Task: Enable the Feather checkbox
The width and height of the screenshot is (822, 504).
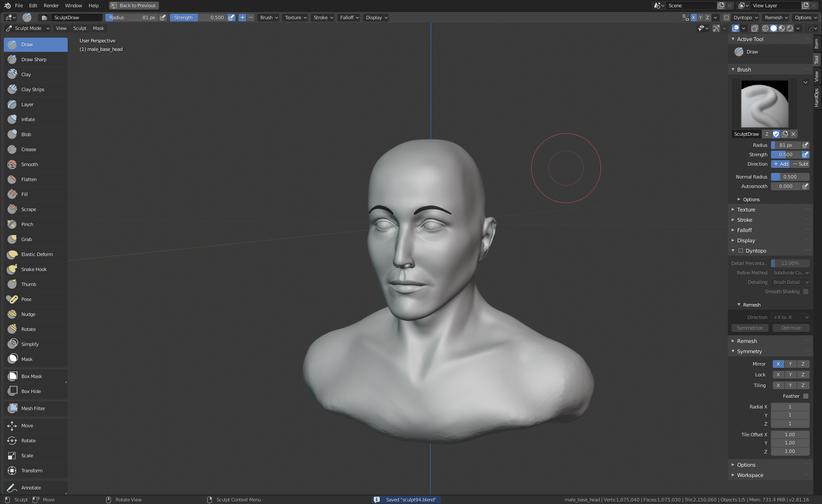Action: 806,396
